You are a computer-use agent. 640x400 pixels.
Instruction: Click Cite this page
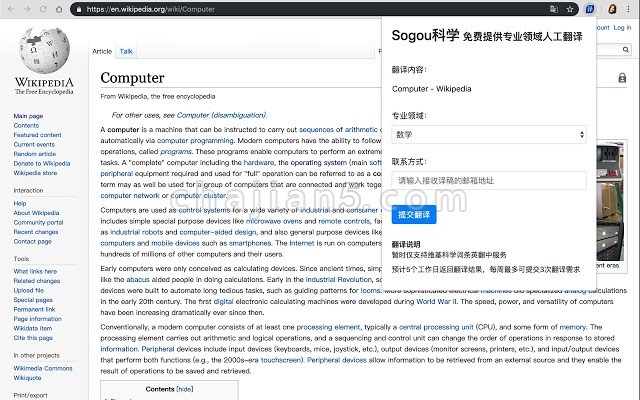tap(33, 338)
